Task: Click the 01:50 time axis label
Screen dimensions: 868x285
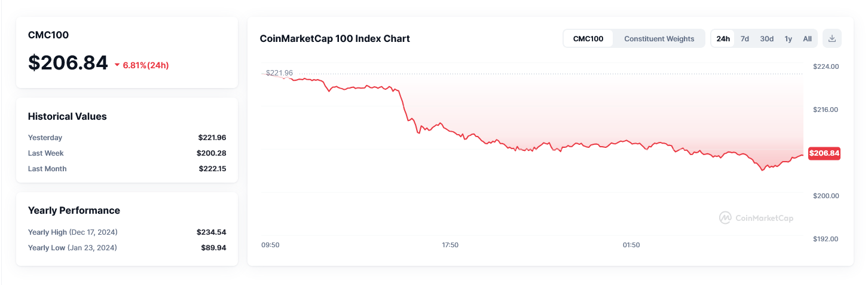Action: pyautogui.click(x=631, y=245)
